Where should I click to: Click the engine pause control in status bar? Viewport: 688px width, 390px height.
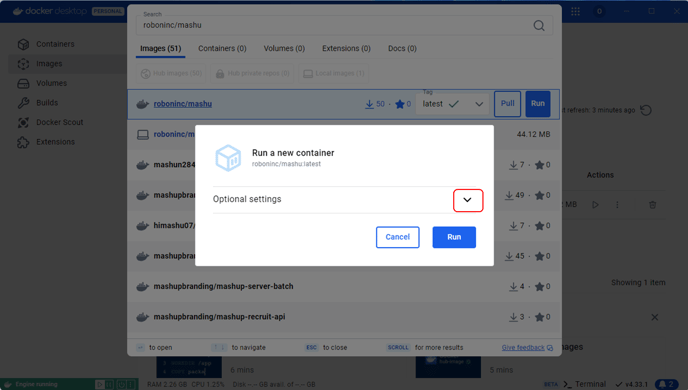(110, 385)
